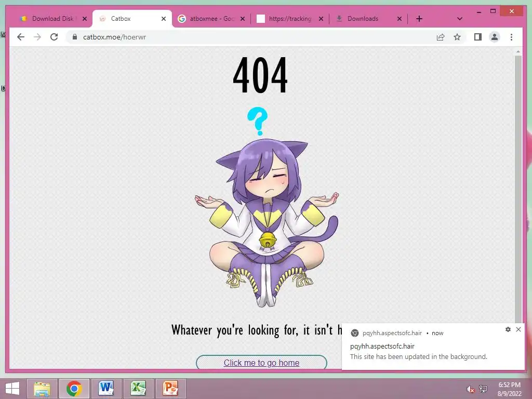Open File Explorer from the taskbar

pos(42,389)
